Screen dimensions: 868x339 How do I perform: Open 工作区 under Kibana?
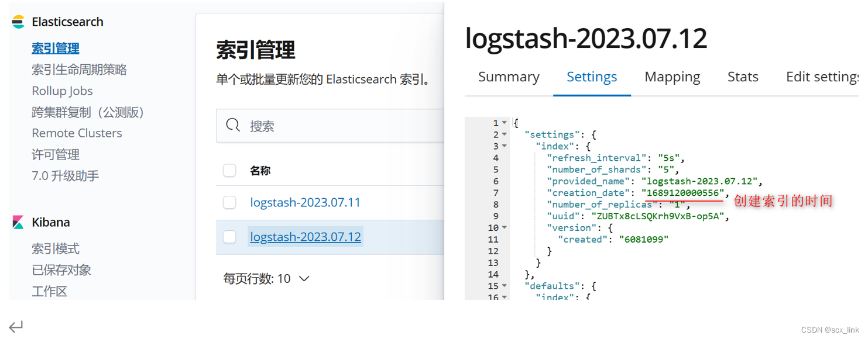tap(50, 290)
